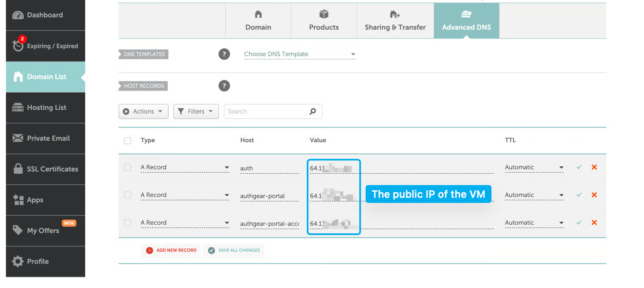This screenshot has width=644, height=288.
Task: Toggle the select-all checkbox in table header
Action: tap(128, 141)
